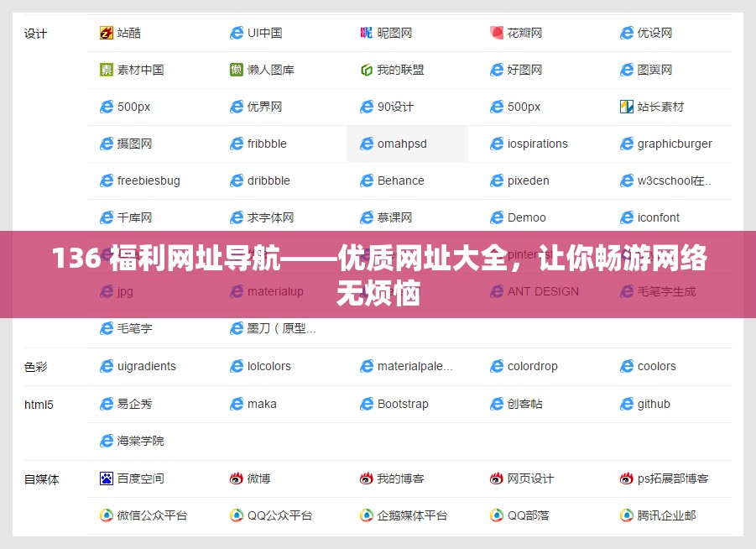Click the 百度空间 paw icon
Screen dimensions: 756x549
pos(106,478)
